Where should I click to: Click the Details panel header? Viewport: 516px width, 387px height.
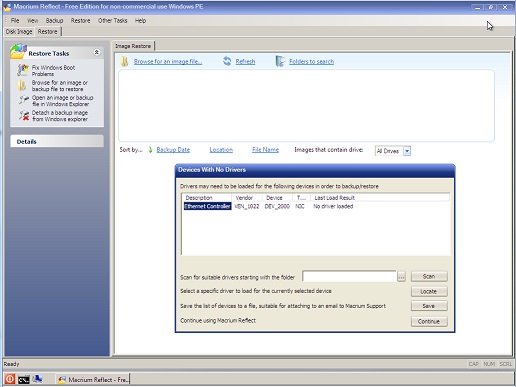(x=57, y=141)
